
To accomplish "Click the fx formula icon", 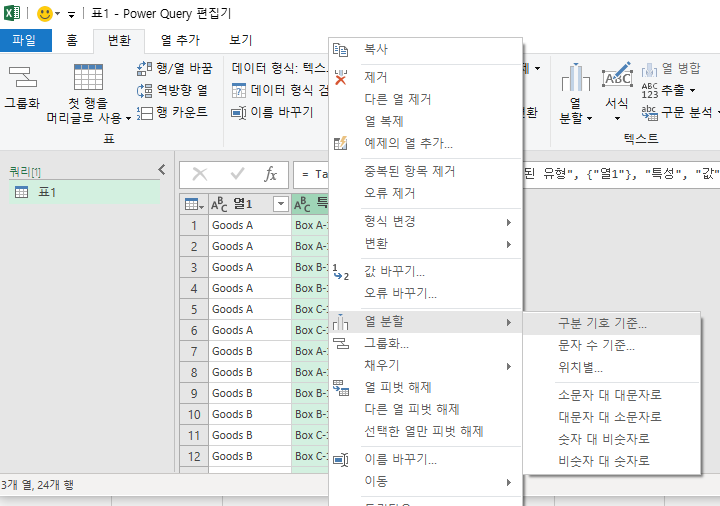I will (x=270, y=174).
